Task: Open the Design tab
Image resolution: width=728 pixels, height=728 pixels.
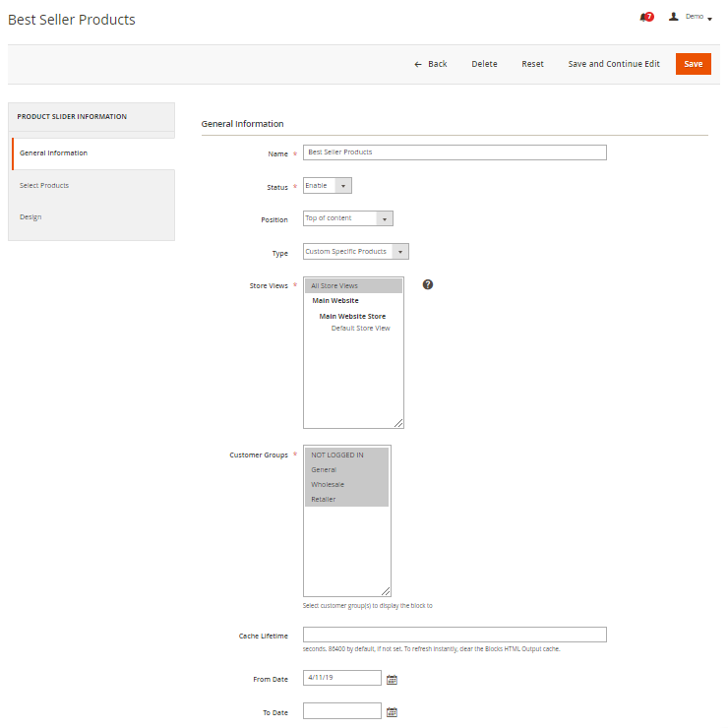Action: [30, 216]
